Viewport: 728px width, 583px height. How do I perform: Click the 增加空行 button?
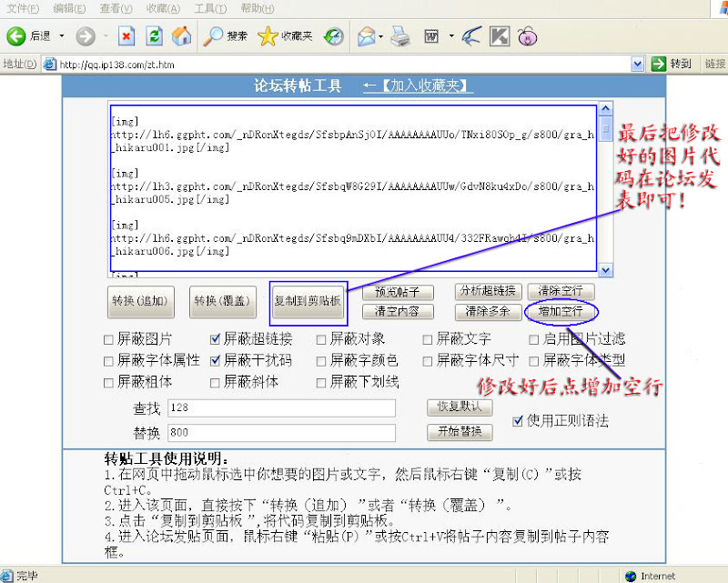[561, 311]
